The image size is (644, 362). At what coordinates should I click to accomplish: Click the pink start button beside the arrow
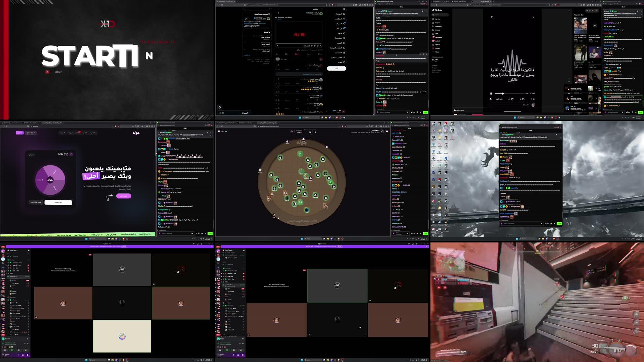point(124,196)
